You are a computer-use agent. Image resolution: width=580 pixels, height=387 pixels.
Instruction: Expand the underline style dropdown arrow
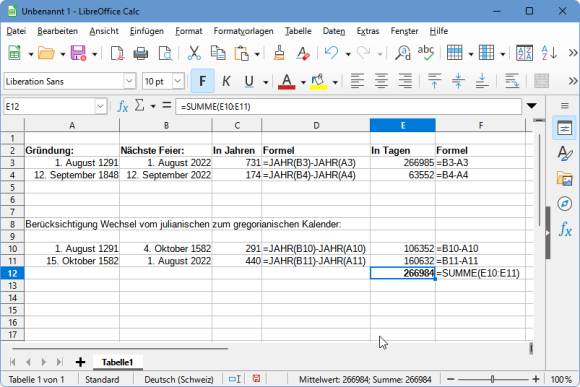click(x=266, y=82)
